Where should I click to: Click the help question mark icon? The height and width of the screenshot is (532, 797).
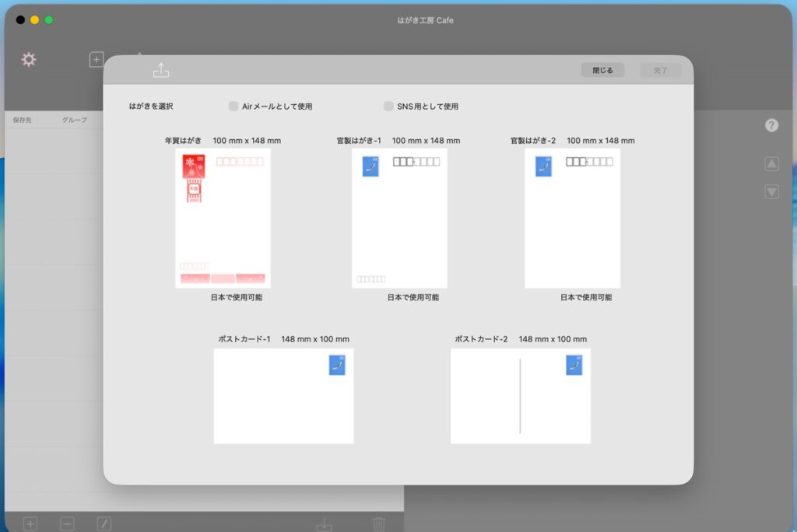click(x=771, y=125)
